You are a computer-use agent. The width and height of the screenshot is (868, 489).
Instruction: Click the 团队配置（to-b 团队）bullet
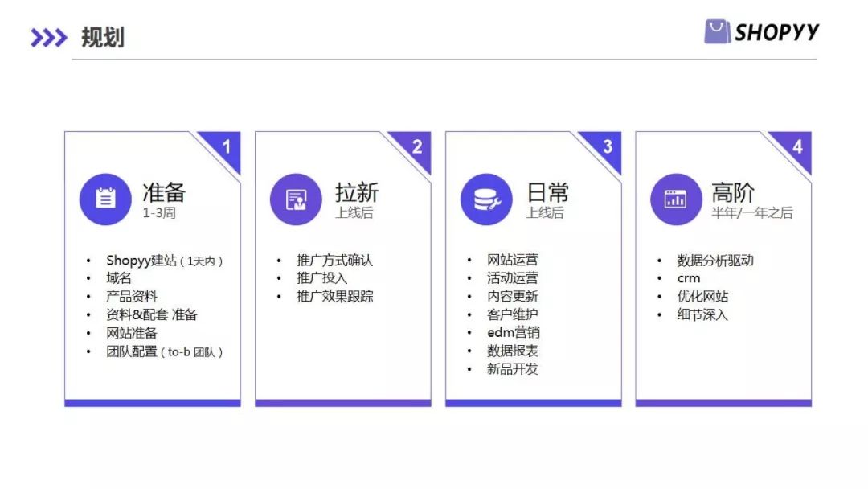click(x=165, y=351)
